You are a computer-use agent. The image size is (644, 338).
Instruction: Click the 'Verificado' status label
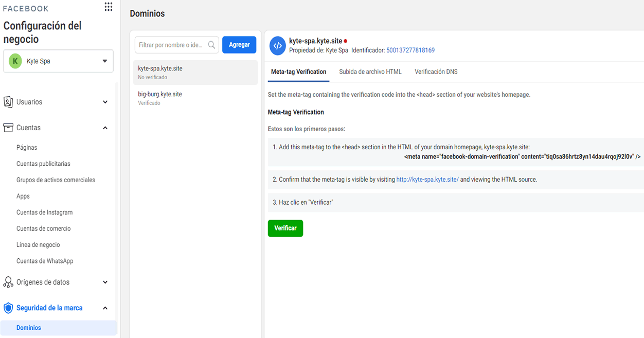[149, 103]
